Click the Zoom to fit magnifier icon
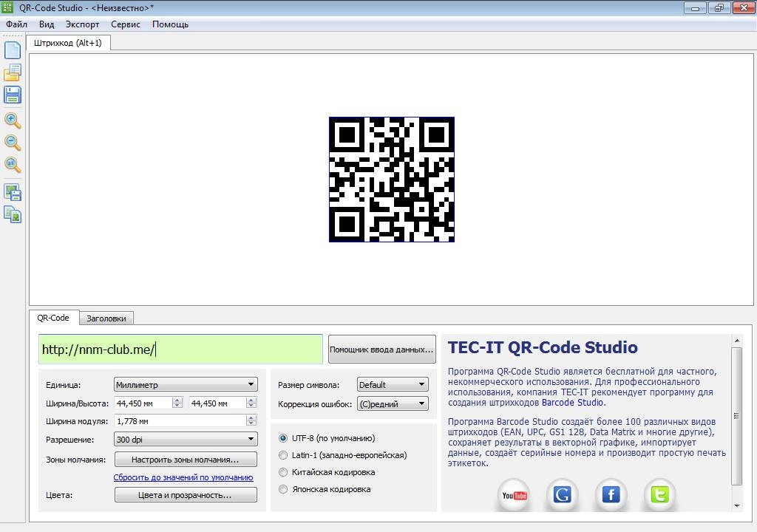Viewport: 757px width, 532px height. tap(13, 165)
